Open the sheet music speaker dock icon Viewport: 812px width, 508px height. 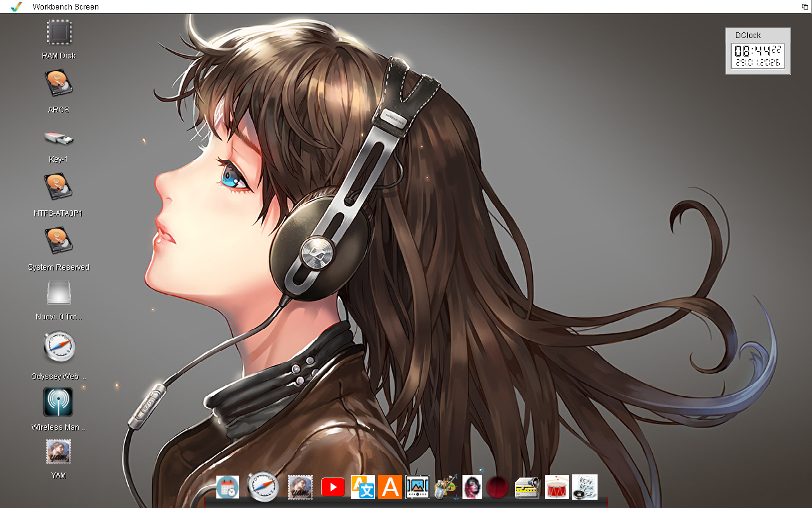point(585,487)
